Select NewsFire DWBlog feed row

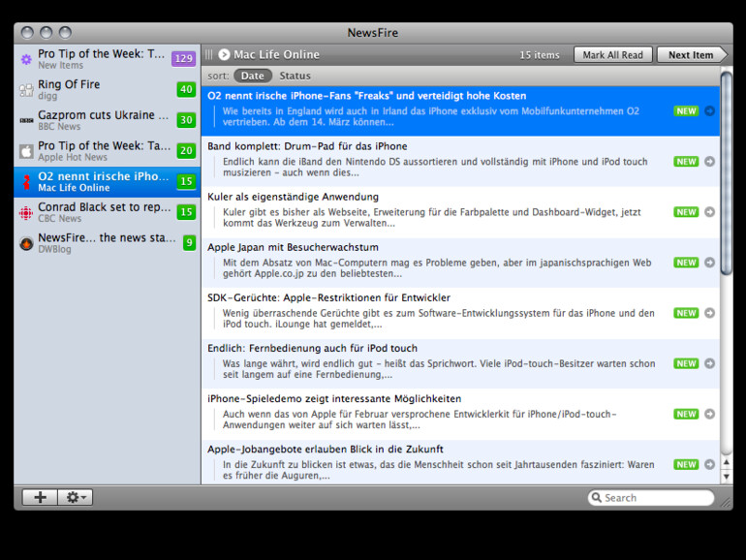click(107, 243)
